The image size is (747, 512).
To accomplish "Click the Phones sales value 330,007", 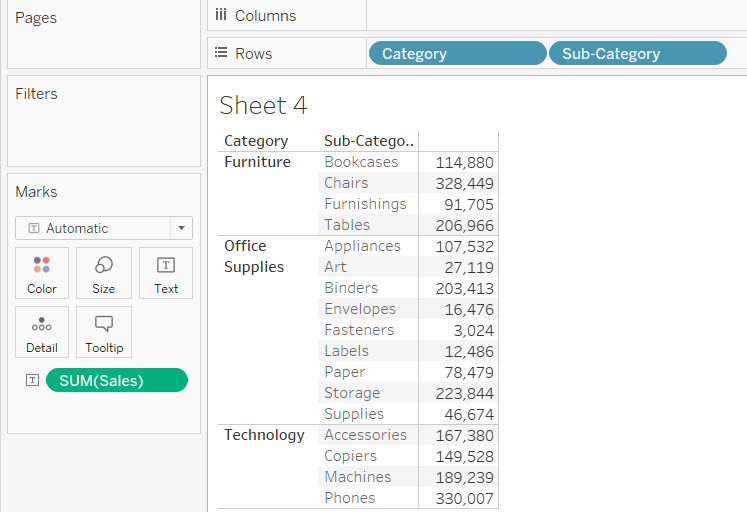I will click(464, 498).
